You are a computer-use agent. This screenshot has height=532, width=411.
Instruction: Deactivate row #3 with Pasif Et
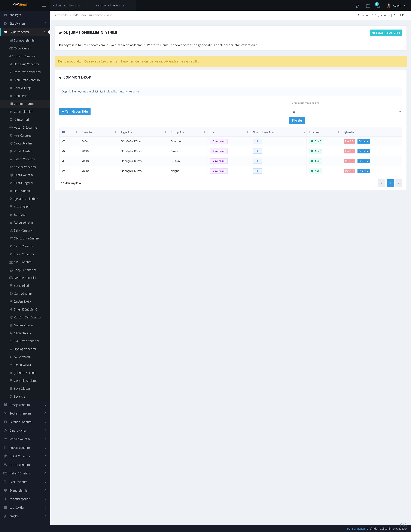[x=349, y=161]
